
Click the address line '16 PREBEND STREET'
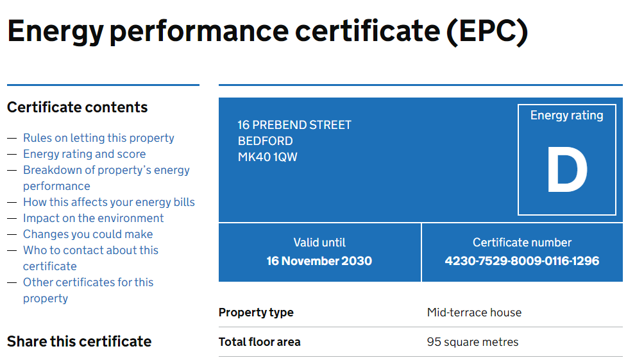294,125
